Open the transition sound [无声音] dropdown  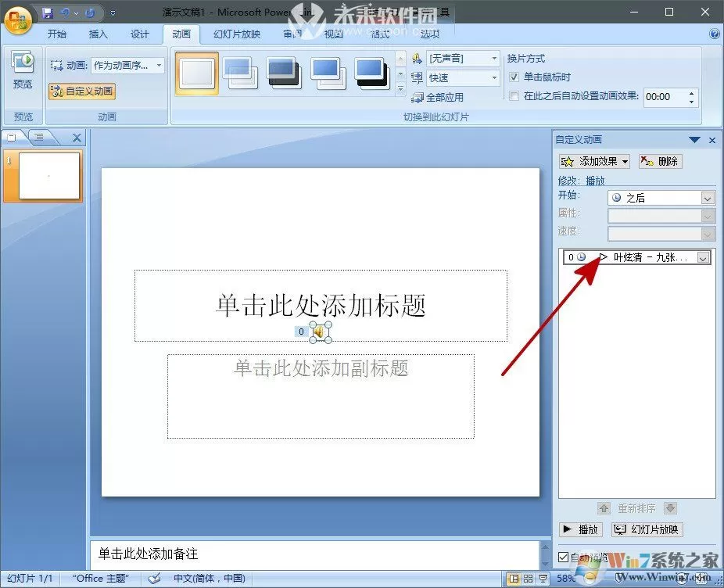[463, 59]
